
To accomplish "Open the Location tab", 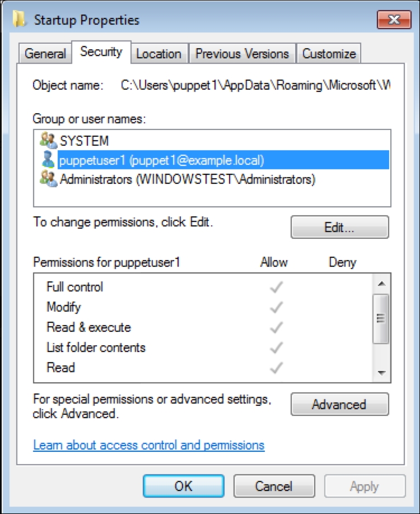I will (x=158, y=54).
